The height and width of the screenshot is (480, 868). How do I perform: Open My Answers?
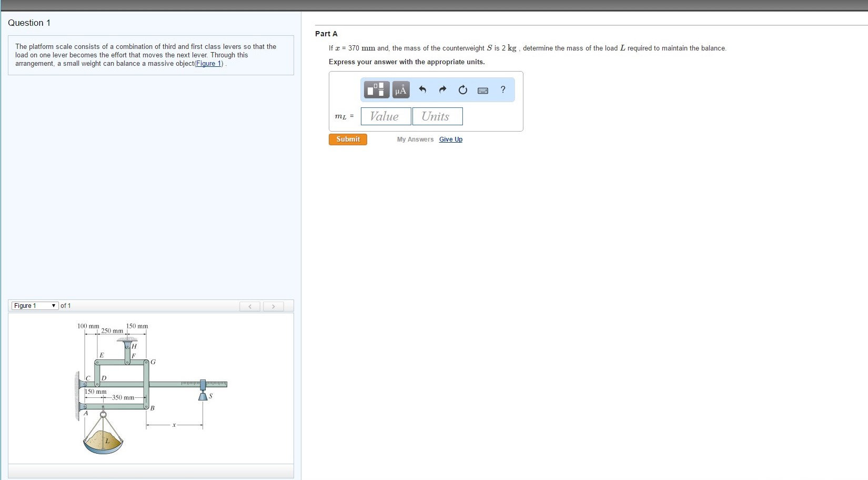415,139
